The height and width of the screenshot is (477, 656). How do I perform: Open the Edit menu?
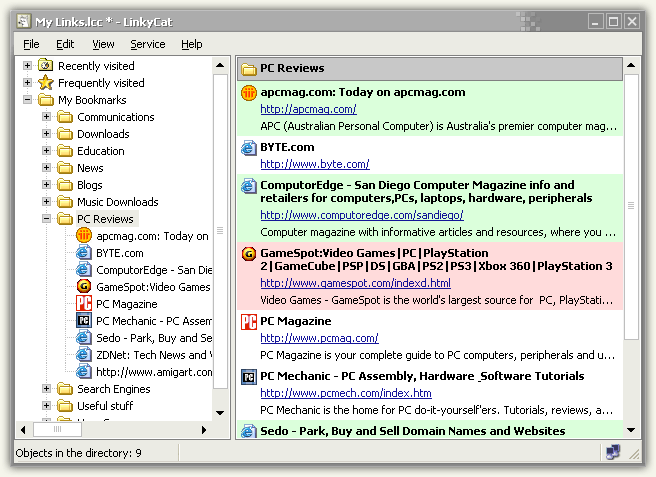pyautogui.click(x=65, y=44)
